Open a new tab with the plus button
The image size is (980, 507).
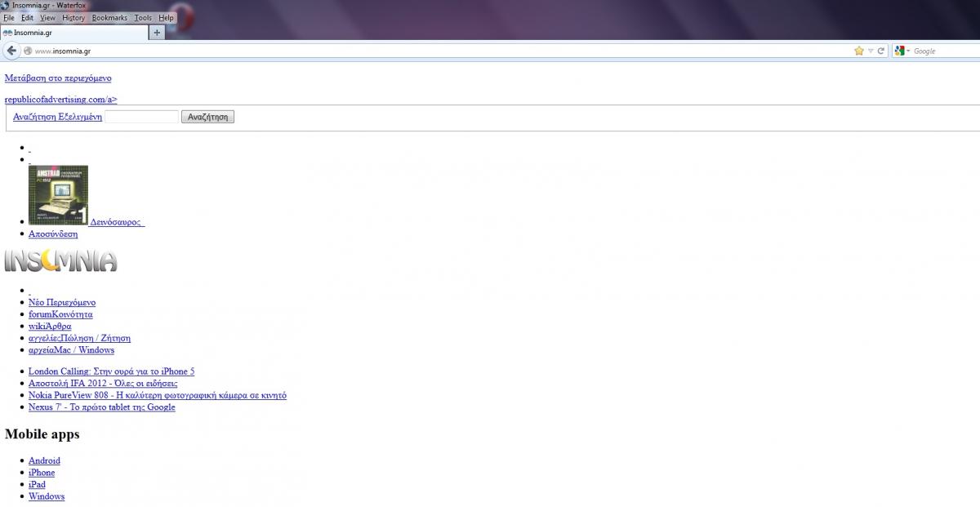(x=158, y=32)
